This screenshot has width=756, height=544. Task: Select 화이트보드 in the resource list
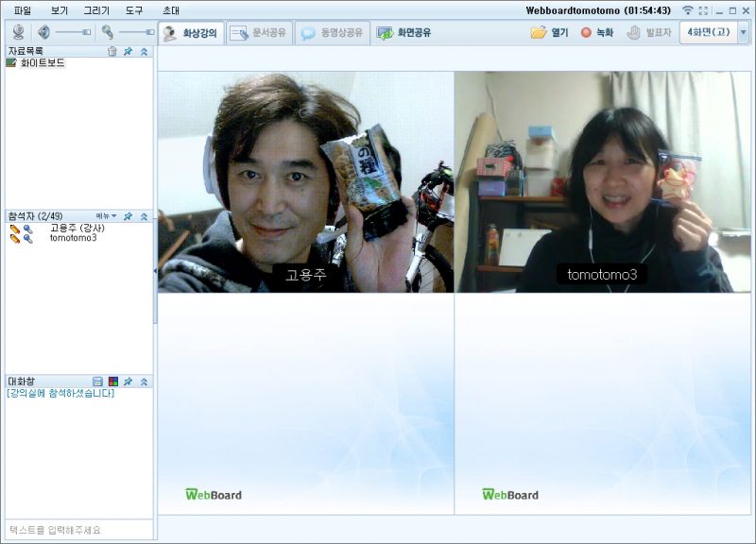tap(43, 62)
